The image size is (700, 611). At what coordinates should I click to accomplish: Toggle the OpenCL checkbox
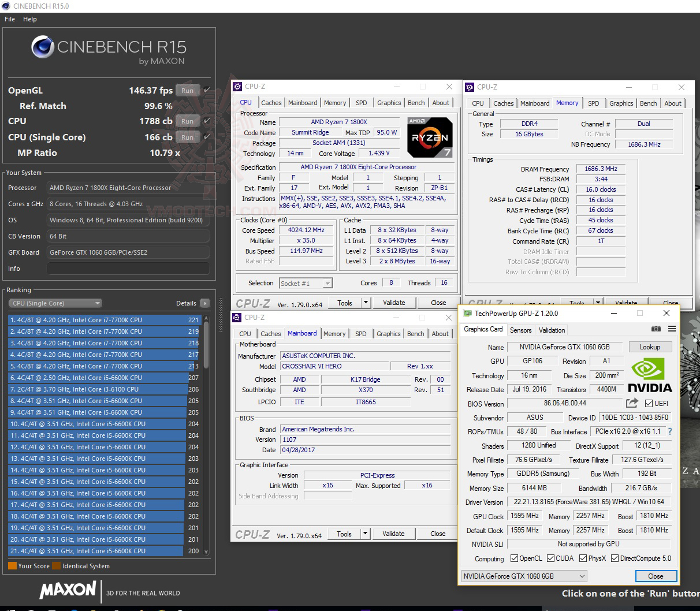515,558
